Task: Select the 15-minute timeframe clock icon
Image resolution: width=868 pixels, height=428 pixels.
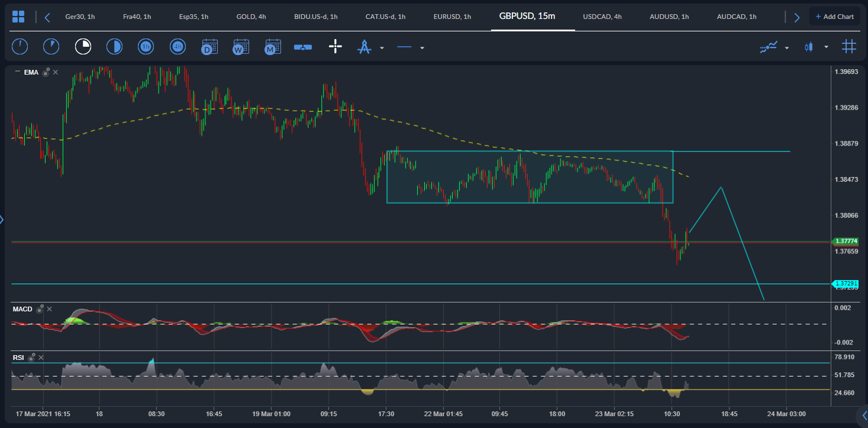Action: [83, 46]
